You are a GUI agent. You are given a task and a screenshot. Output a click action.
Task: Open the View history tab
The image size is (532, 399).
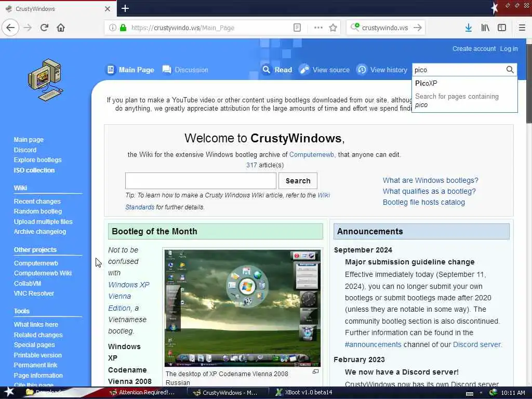pos(382,70)
